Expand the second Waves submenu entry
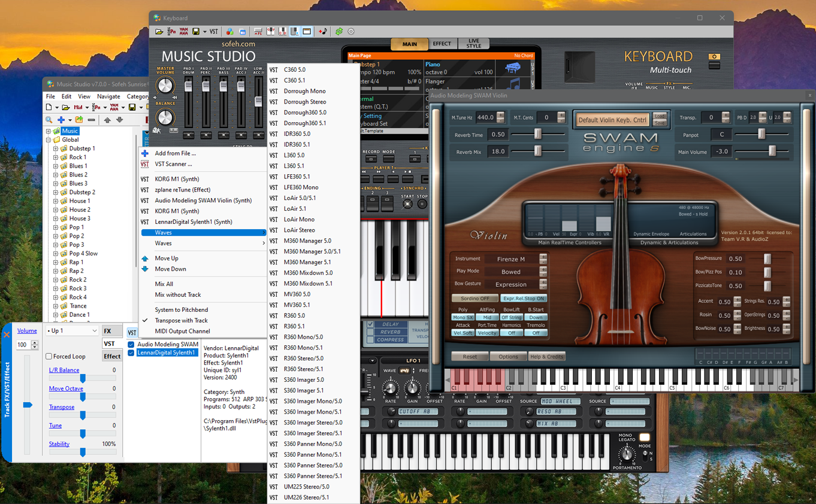Image resolution: width=816 pixels, height=504 pixels. (203, 244)
